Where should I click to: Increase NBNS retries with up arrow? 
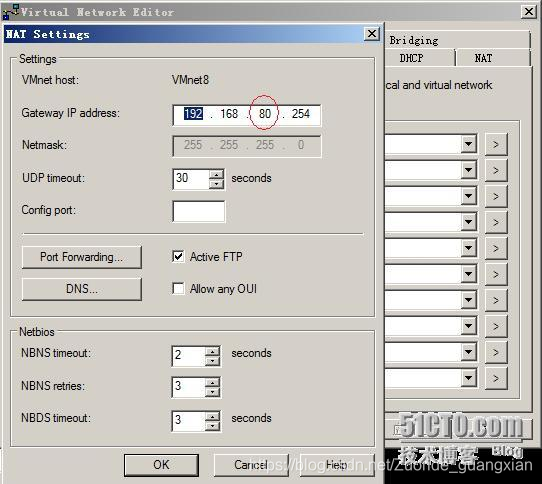pyautogui.click(x=212, y=382)
